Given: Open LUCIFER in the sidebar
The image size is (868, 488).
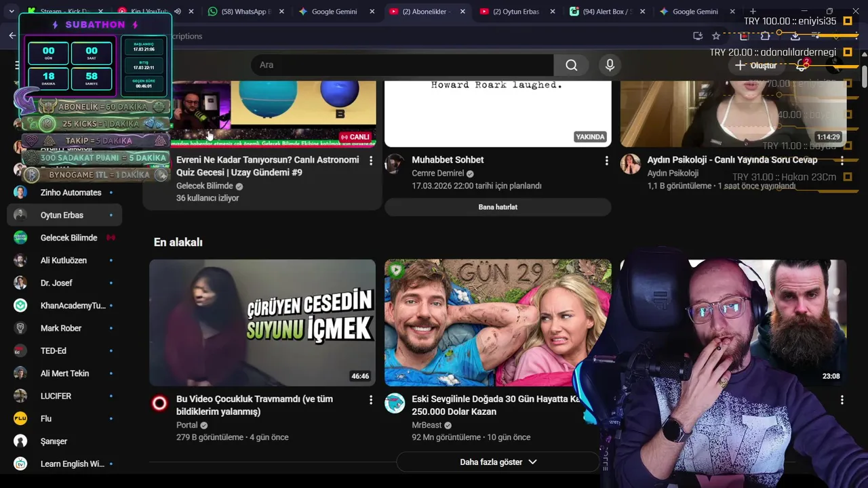Looking at the screenshot, I should pos(64,396).
